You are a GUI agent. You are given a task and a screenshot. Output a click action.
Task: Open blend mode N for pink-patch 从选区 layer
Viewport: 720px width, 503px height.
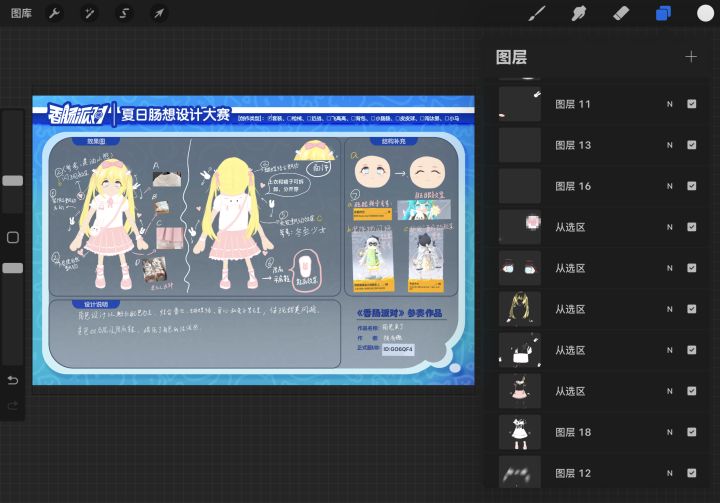[669, 227]
